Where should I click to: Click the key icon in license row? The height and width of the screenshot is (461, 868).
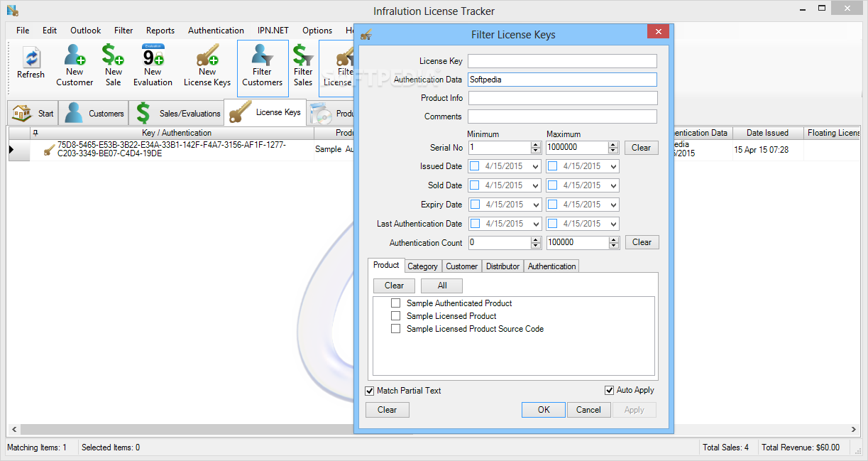pyautogui.click(x=49, y=150)
